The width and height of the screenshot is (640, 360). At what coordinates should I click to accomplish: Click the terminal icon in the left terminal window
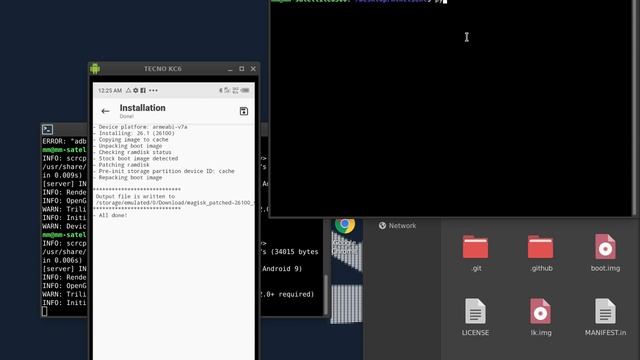(47, 129)
